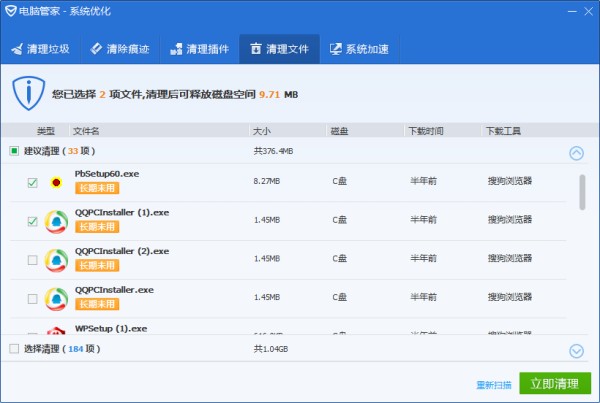Click the PbSetup60.exe file icon

tap(57, 182)
